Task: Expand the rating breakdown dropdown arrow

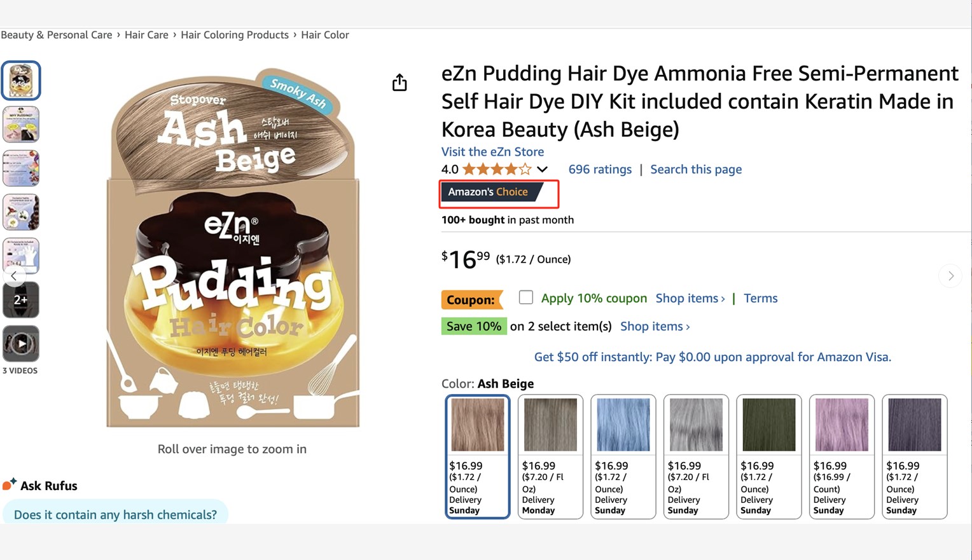Action: pyautogui.click(x=542, y=170)
